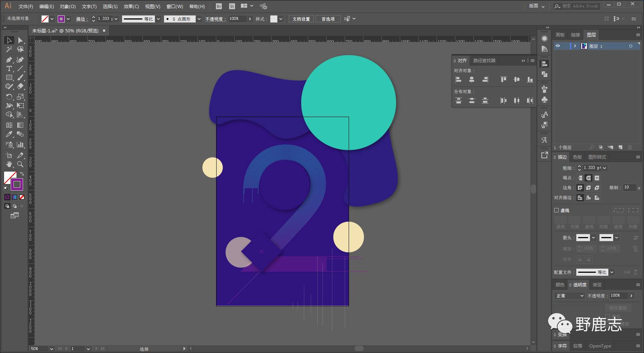This screenshot has width=644, height=353.
Task: Open the zoom level 50% dropdown
Action: [51, 349]
